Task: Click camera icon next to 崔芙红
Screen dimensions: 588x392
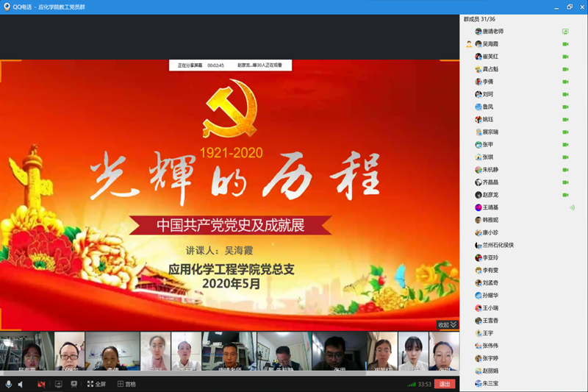Action: pos(565,57)
